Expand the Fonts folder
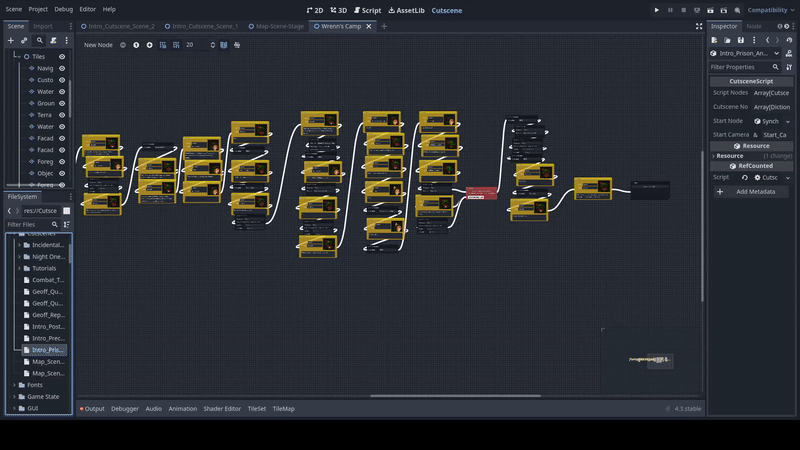800x450 pixels. click(14, 385)
